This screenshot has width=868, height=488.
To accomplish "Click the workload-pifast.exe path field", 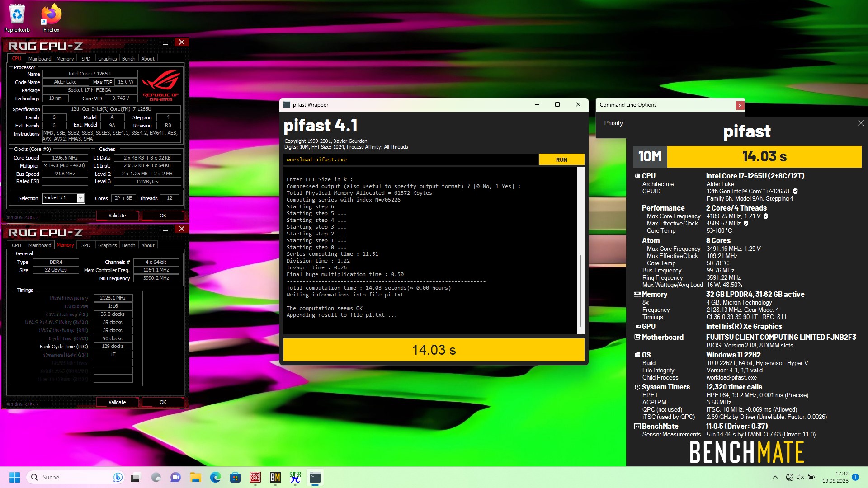I will (410, 160).
